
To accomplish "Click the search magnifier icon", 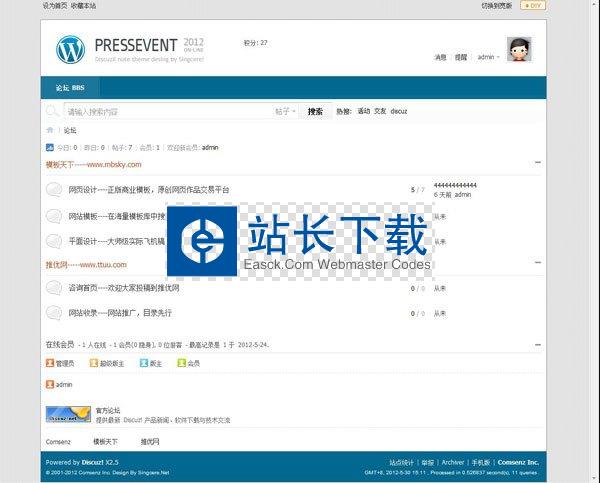I will coord(52,111).
